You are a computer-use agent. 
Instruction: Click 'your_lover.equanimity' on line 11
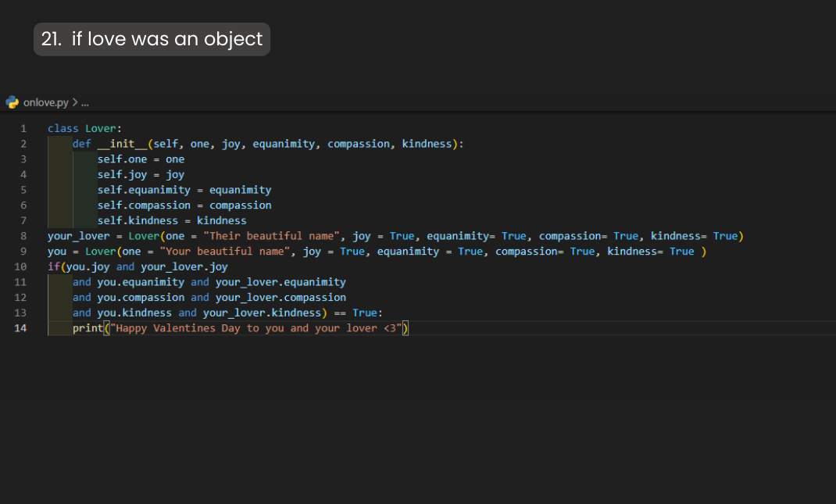coord(280,282)
